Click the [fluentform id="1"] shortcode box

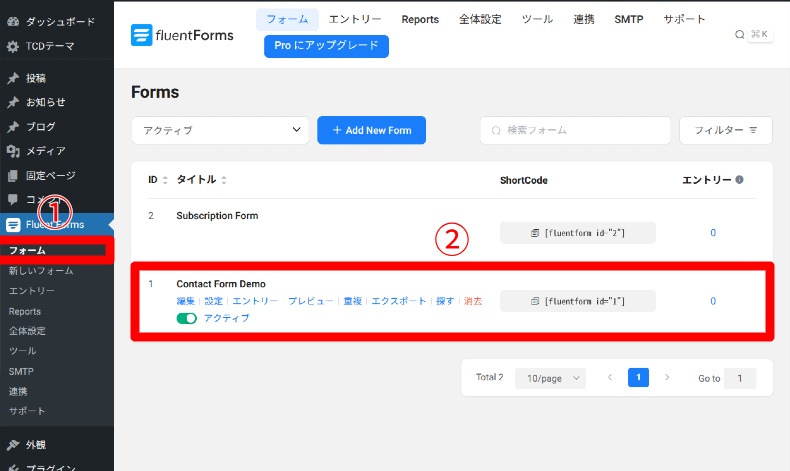(578, 301)
